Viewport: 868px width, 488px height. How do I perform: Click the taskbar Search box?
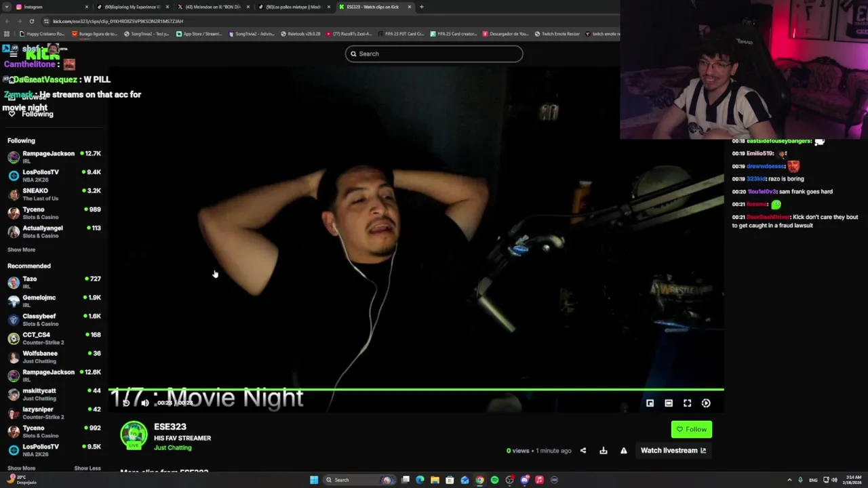click(x=359, y=480)
